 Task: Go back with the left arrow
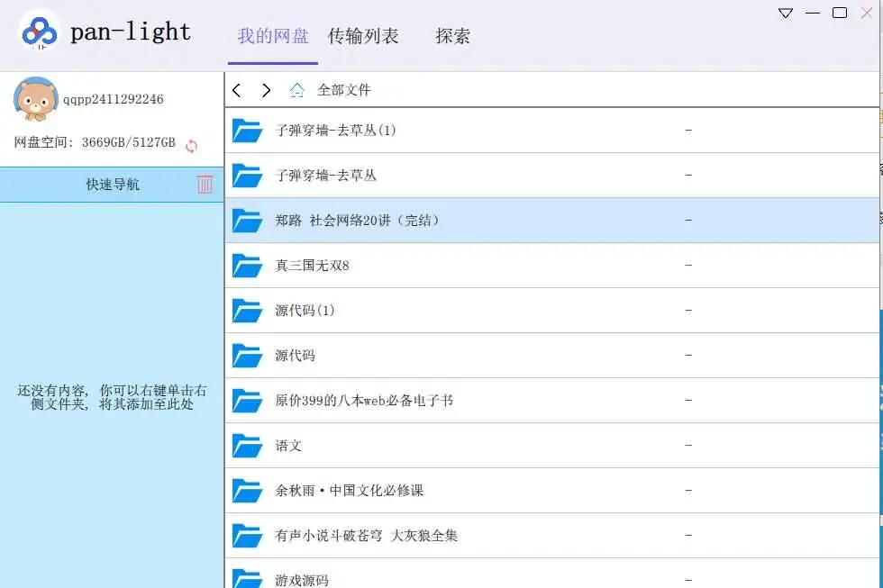click(x=237, y=90)
